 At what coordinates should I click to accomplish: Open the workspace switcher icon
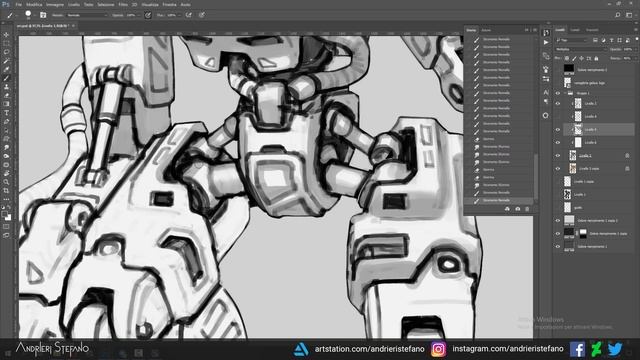click(x=629, y=15)
